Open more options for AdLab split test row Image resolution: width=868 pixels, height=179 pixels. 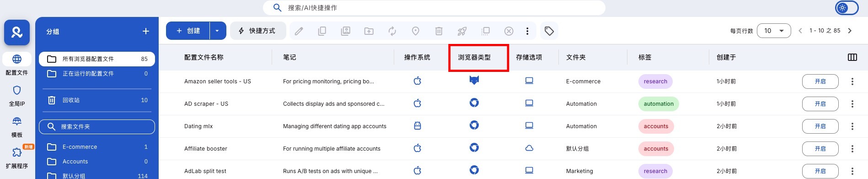[x=852, y=171]
